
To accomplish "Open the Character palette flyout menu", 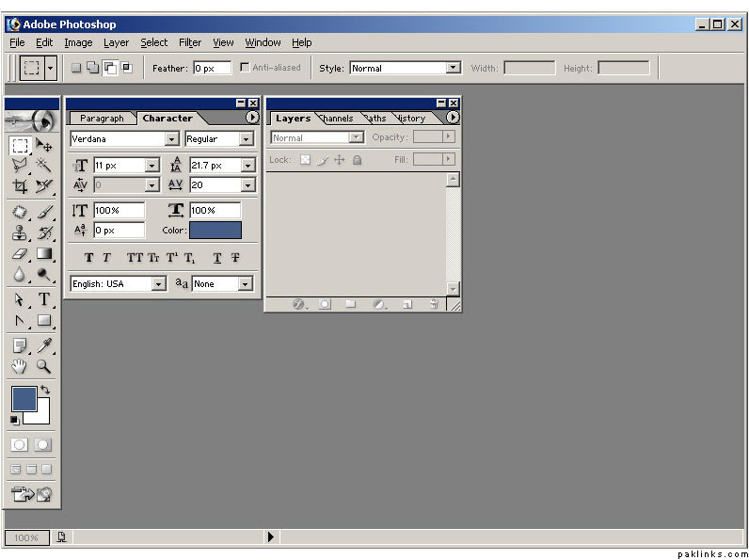I will (252, 118).
